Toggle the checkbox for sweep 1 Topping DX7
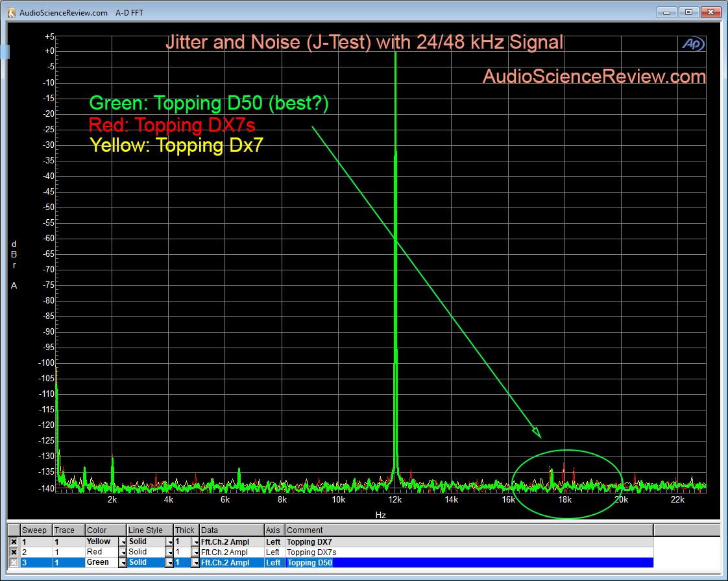Screen dimensions: 728x581 [14, 541]
